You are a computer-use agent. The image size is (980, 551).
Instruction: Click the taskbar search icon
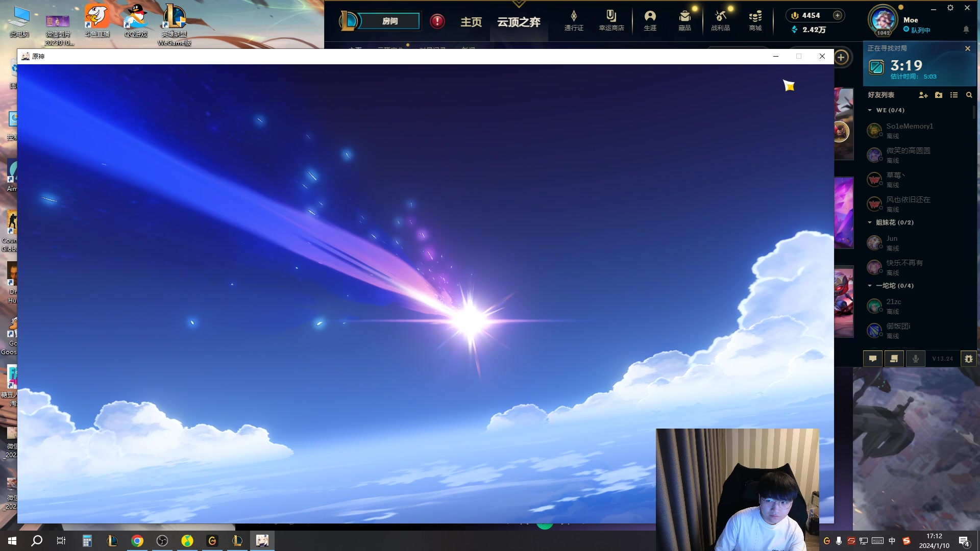(x=37, y=541)
